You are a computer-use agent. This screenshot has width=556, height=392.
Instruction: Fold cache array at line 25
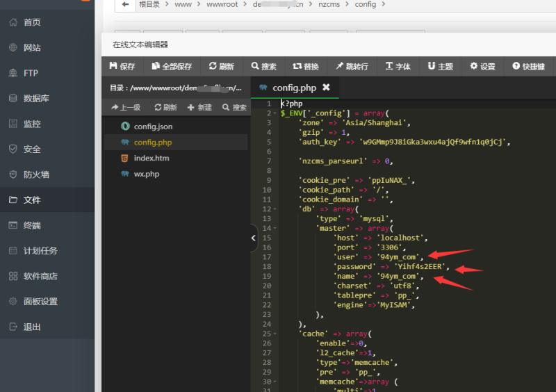[x=275, y=334]
